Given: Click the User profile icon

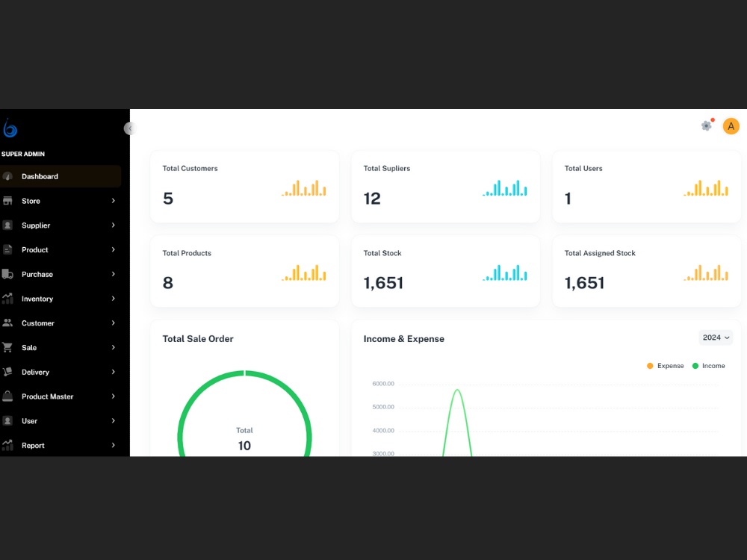Looking at the screenshot, I should click(7, 420).
